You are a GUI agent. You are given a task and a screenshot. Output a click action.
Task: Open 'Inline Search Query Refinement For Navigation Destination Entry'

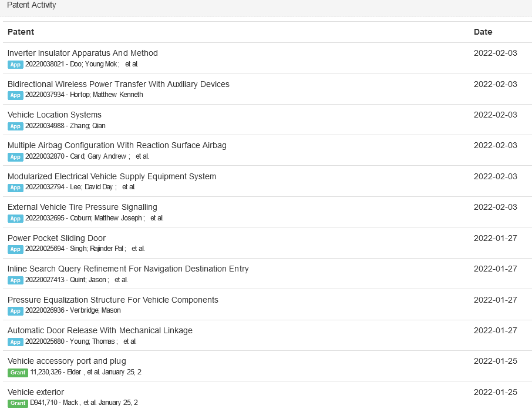coord(128,269)
